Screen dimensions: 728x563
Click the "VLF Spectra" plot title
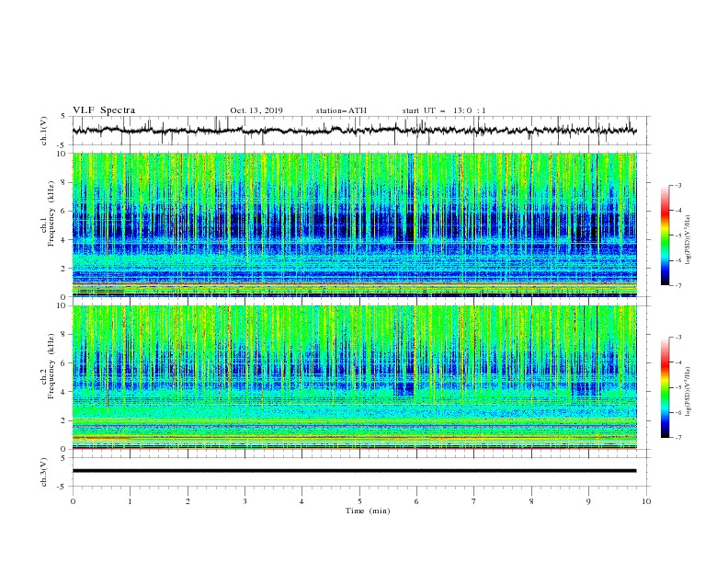tap(104, 110)
